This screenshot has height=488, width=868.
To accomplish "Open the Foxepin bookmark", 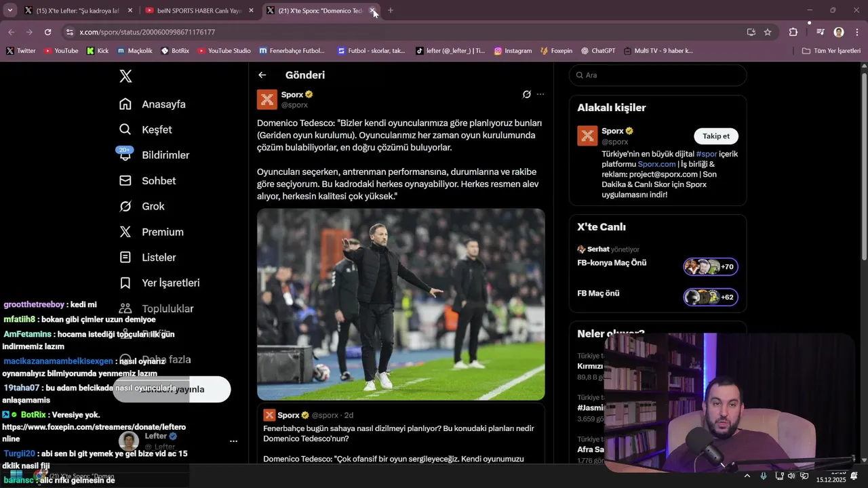I will pos(556,51).
